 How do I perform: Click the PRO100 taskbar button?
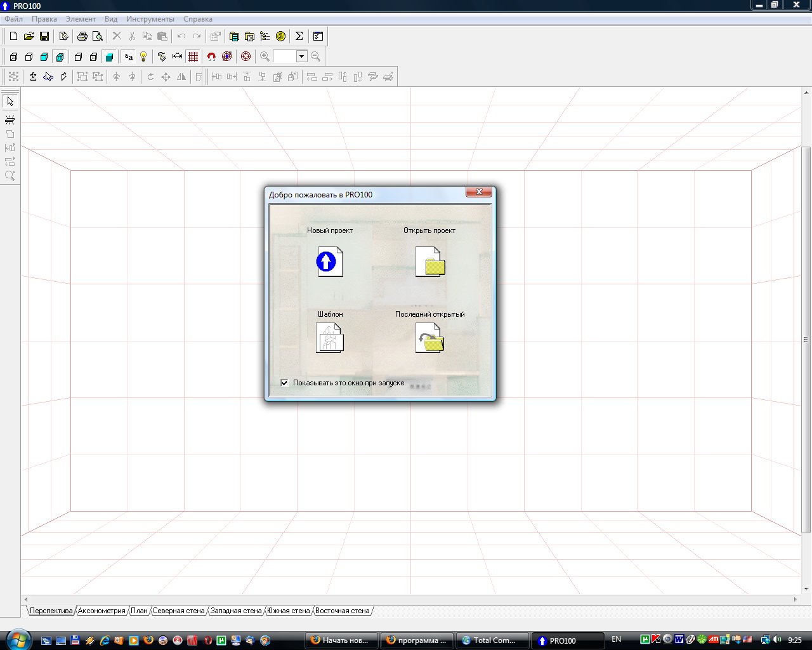pyautogui.click(x=568, y=640)
